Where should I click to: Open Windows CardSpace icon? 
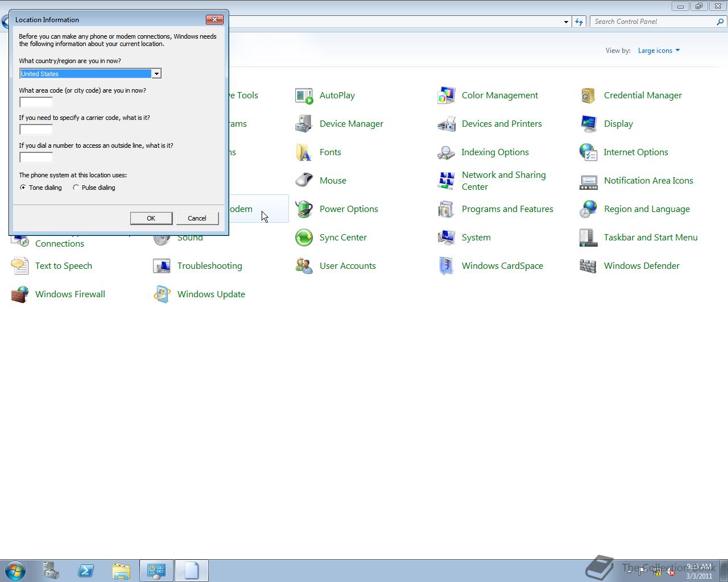click(x=446, y=266)
